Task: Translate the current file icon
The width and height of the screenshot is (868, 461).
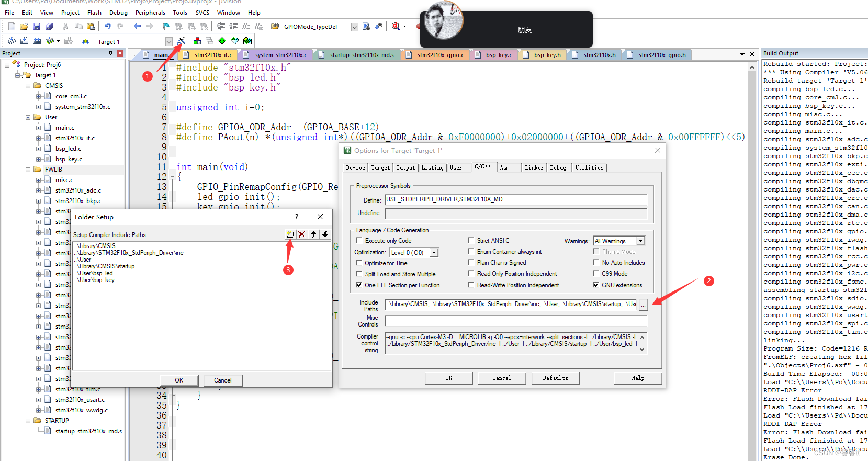Action: tap(12, 41)
